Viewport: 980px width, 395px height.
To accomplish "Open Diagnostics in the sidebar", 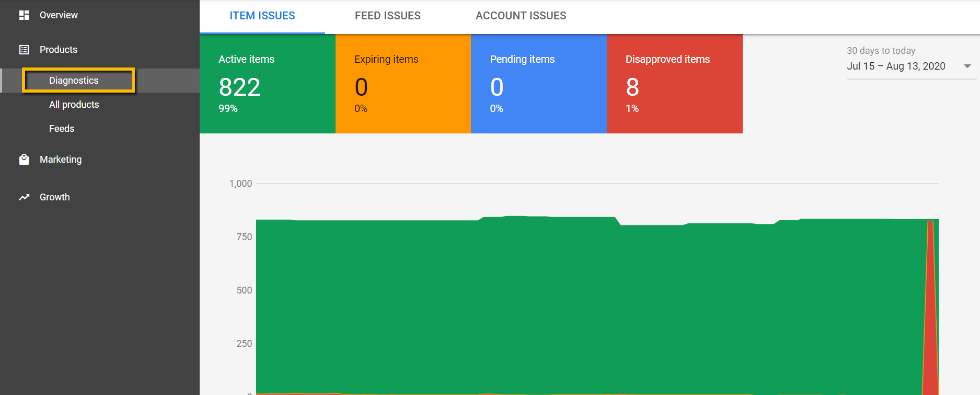I will [x=74, y=81].
